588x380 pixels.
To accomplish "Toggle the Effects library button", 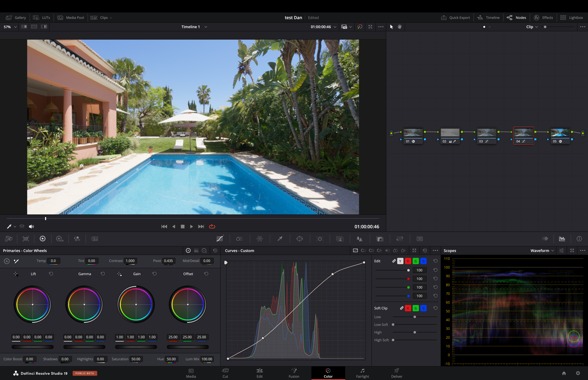I will click(x=543, y=18).
